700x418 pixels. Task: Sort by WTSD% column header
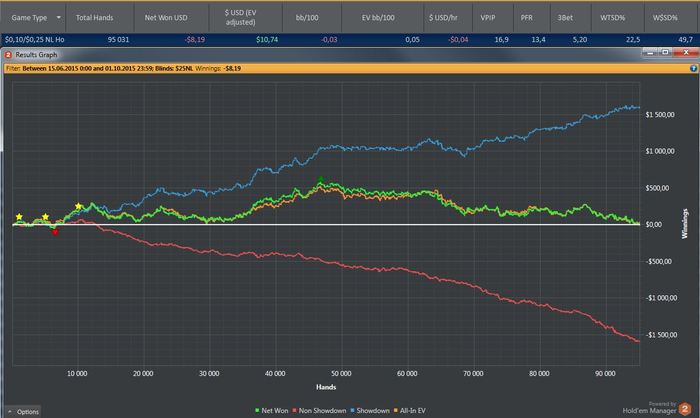pos(612,18)
